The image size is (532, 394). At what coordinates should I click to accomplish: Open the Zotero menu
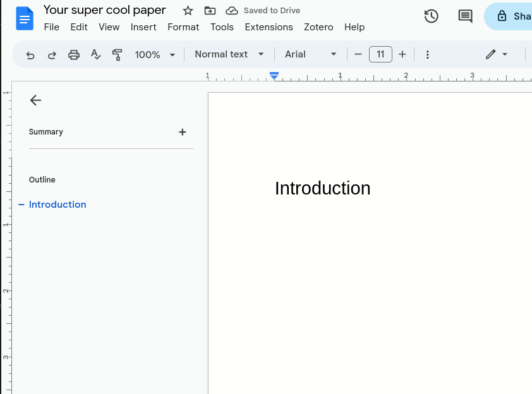pyautogui.click(x=318, y=27)
